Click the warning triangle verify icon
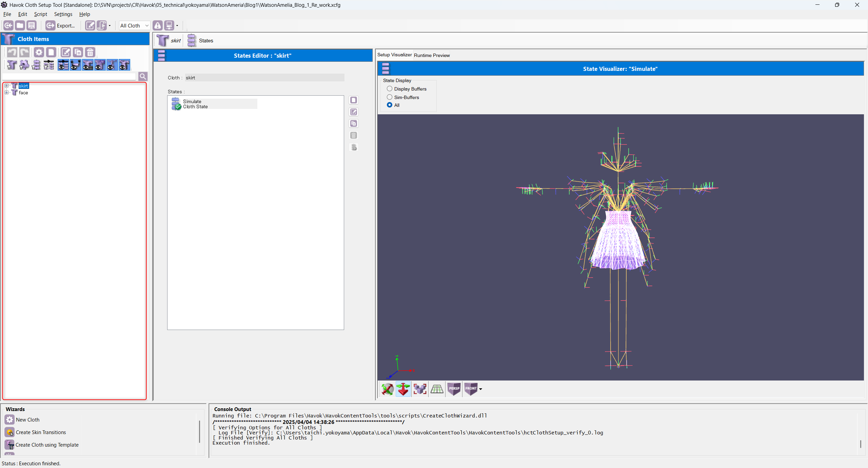Screen dimensions: 868x468 158,25
